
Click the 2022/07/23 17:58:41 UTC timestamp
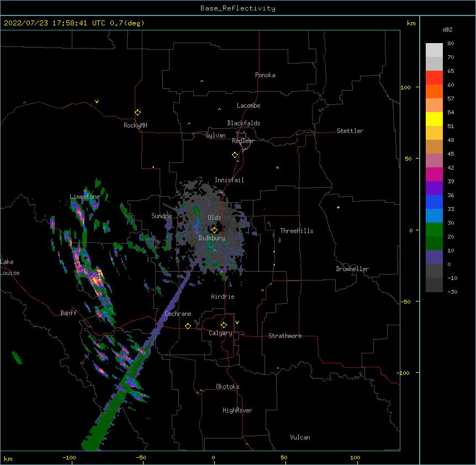pyautogui.click(x=55, y=23)
